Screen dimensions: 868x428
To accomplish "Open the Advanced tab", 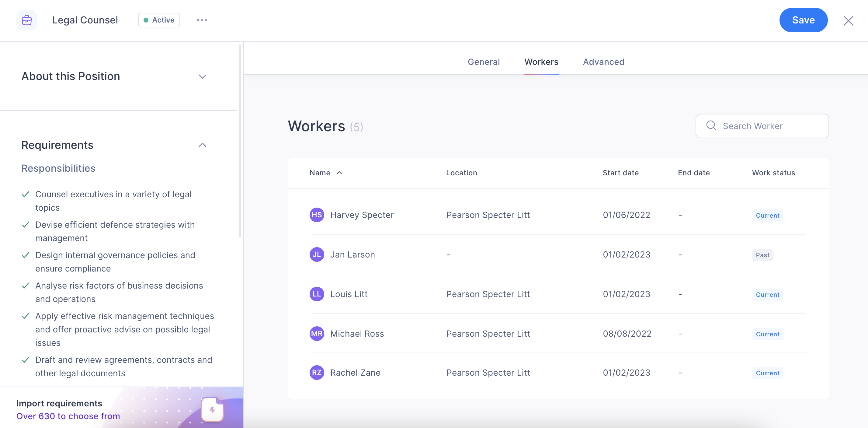I will tap(603, 62).
